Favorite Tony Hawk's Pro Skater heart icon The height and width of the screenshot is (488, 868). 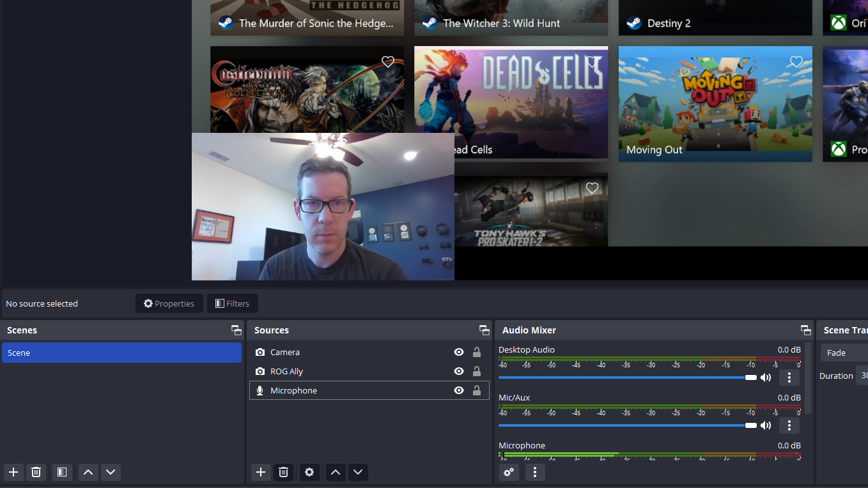click(593, 188)
